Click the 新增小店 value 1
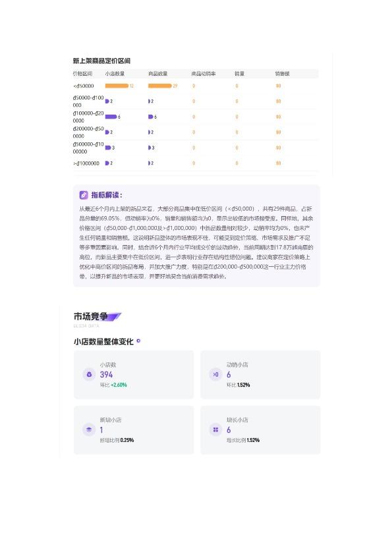Screen dimensions: 392x554 pos(101,429)
